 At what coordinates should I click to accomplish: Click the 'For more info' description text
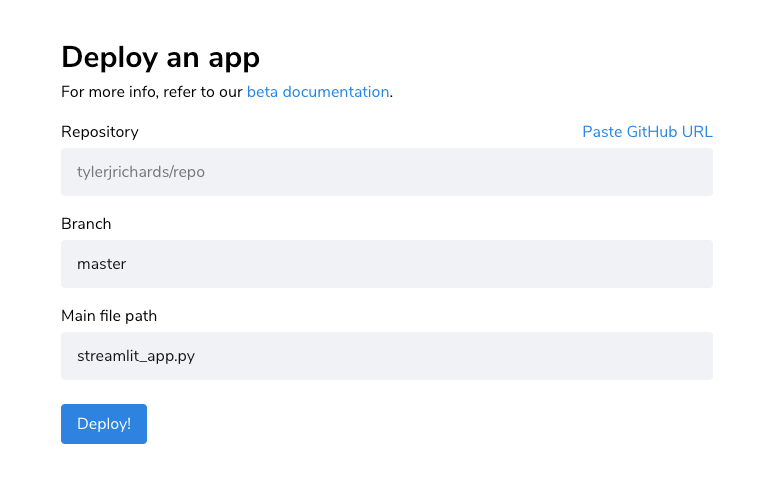[x=152, y=92]
